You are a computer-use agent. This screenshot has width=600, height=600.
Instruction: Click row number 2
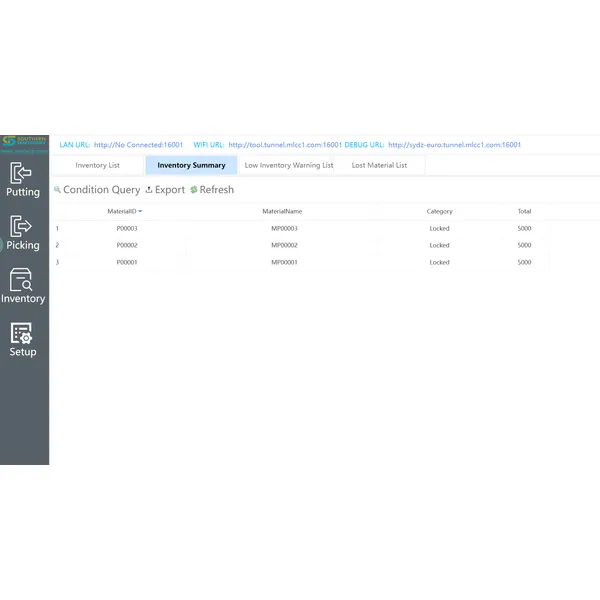pyautogui.click(x=57, y=245)
